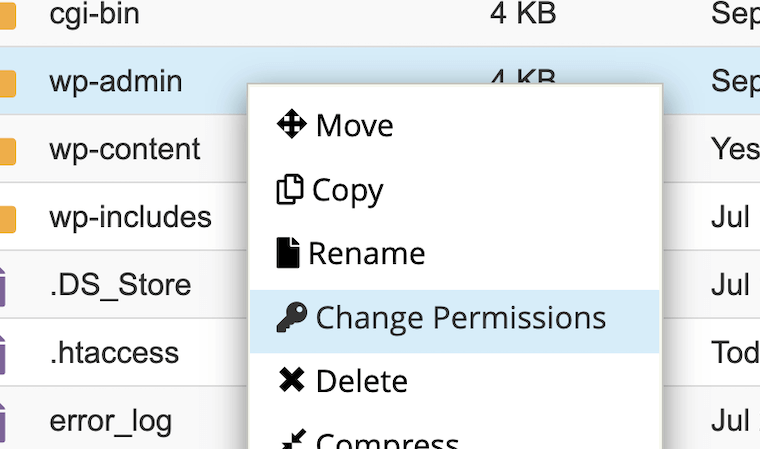
Task: Click the .htaccess file icon
Action: [x=2, y=355]
